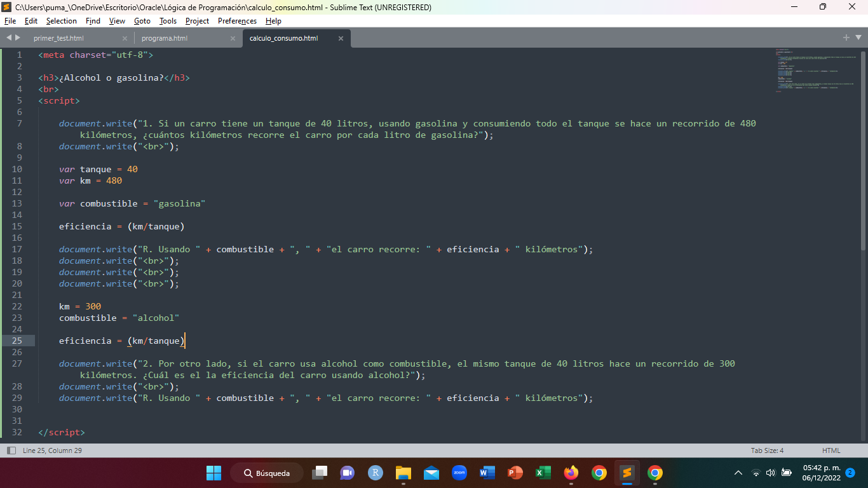Click the <h3>¿Alcohol o gasolina? heading line
868x488 pixels.
[x=114, y=78]
